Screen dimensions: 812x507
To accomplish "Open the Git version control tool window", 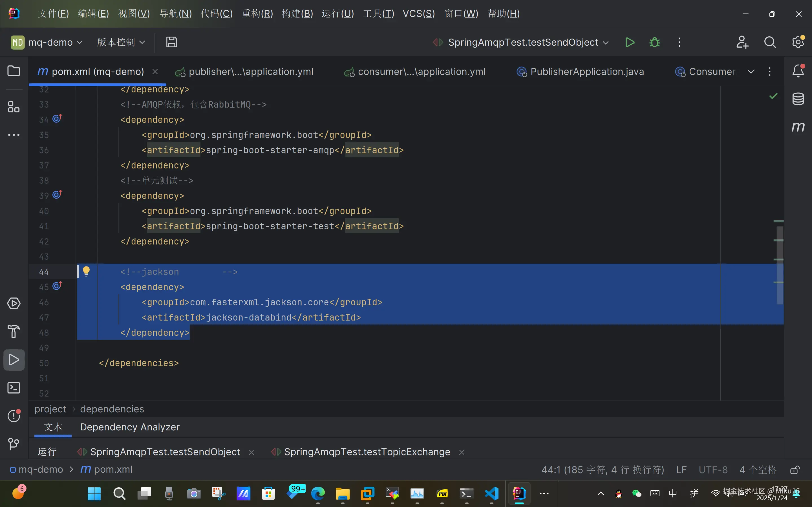I will click(x=14, y=444).
